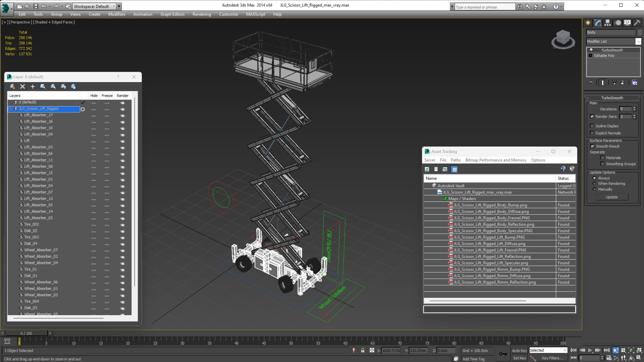Select the Always update option
Viewport: 644px width, 362px height.
coord(594,178)
